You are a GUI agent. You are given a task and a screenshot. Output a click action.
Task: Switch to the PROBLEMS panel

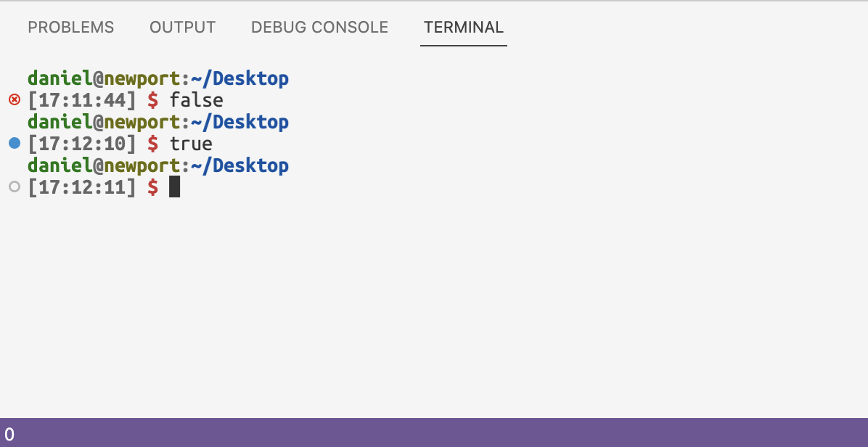(70, 28)
